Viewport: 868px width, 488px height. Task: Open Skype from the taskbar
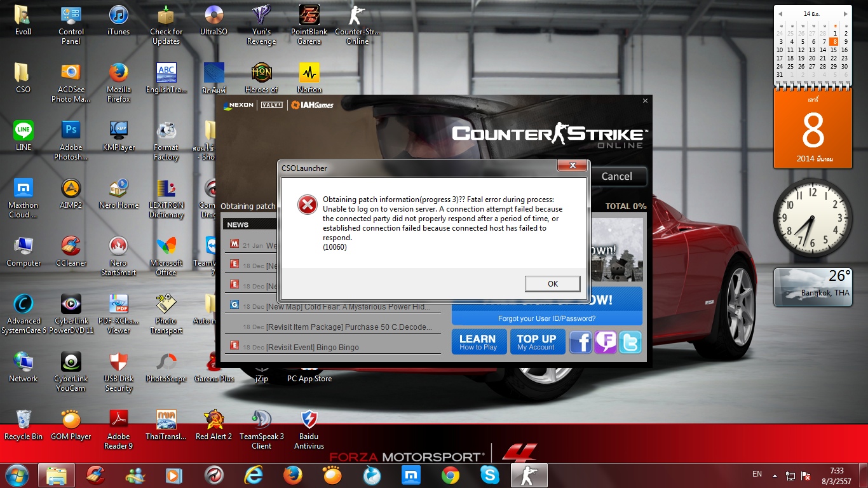(490, 475)
